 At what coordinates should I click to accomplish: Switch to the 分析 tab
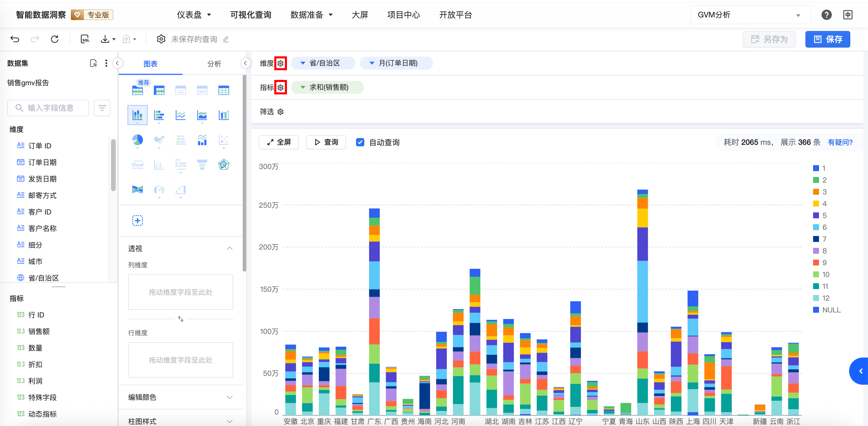click(214, 64)
